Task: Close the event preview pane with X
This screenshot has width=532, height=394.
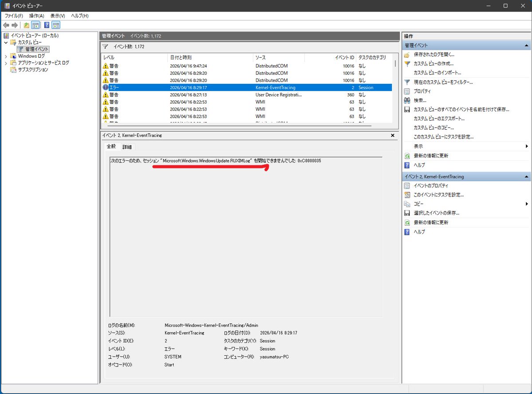Action: (393, 135)
